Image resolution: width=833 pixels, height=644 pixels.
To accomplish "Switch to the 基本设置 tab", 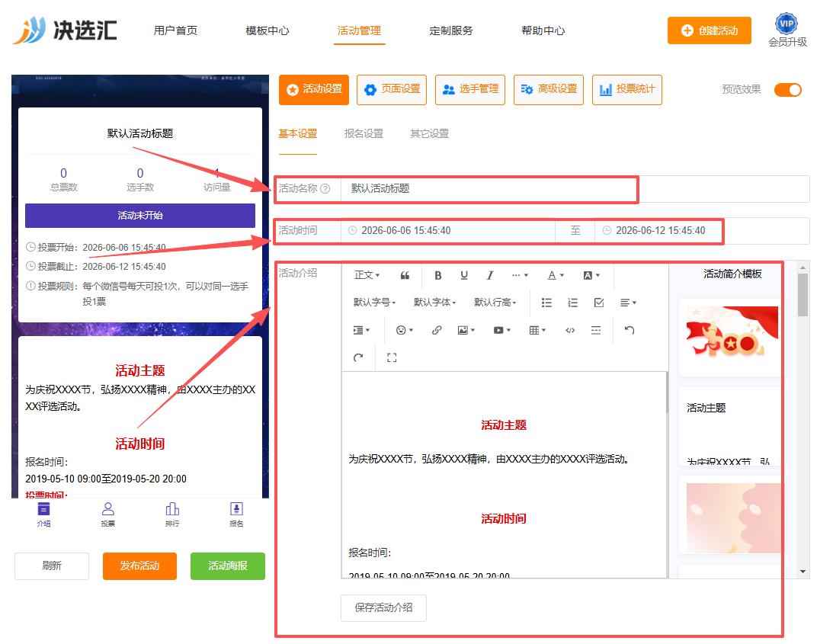I will click(297, 134).
